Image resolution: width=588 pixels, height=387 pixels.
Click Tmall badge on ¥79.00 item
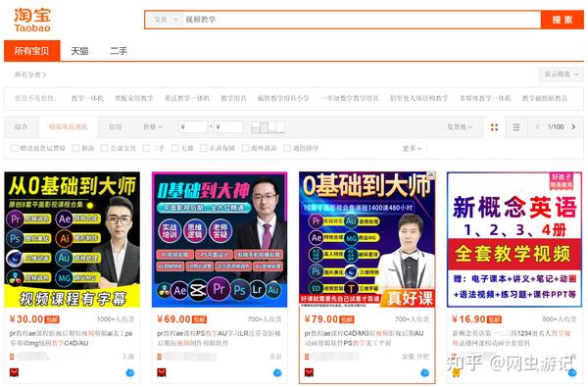(x=309, y=372)
